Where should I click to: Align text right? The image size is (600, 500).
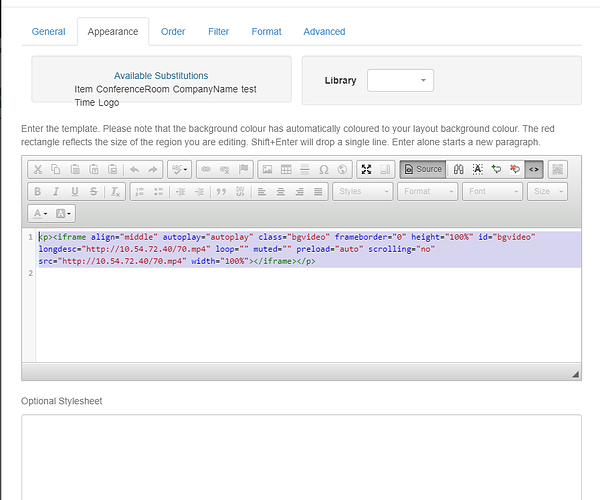click(299, 192)
